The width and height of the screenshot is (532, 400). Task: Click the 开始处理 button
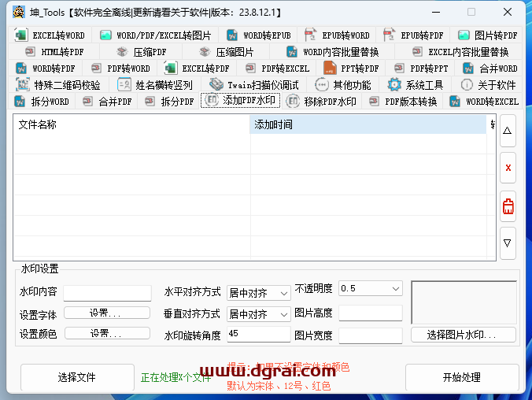(x=462, y=377)
